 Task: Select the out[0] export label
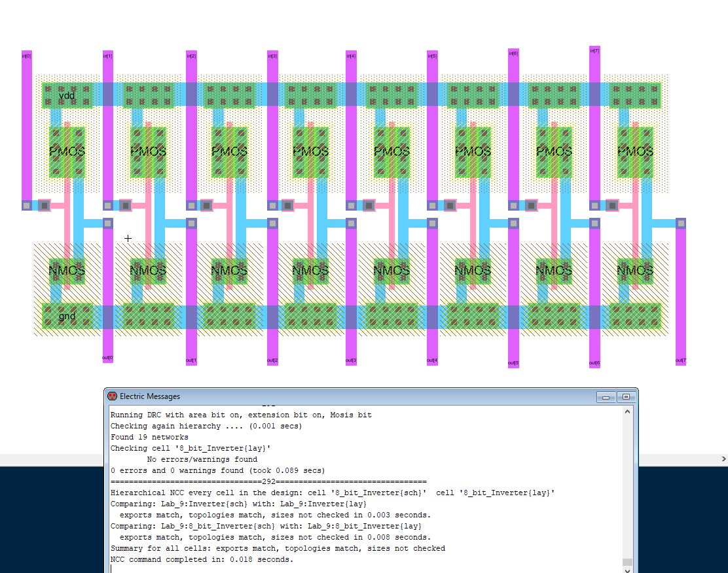coord(108,358)
